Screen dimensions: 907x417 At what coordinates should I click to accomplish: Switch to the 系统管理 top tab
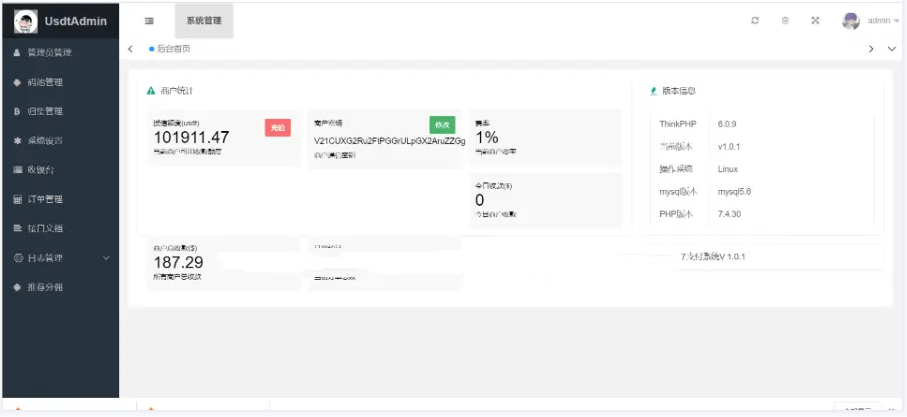pos(204,21)
